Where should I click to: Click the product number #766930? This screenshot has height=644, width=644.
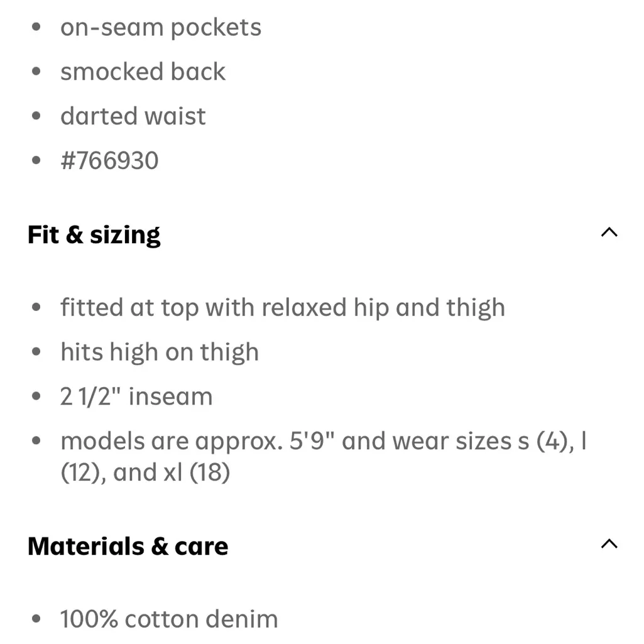point(110,160)
